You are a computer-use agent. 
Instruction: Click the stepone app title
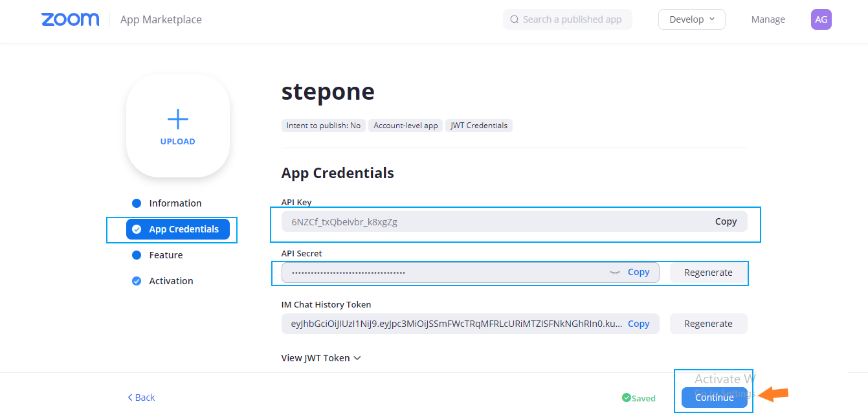click(x=328, y=92)
